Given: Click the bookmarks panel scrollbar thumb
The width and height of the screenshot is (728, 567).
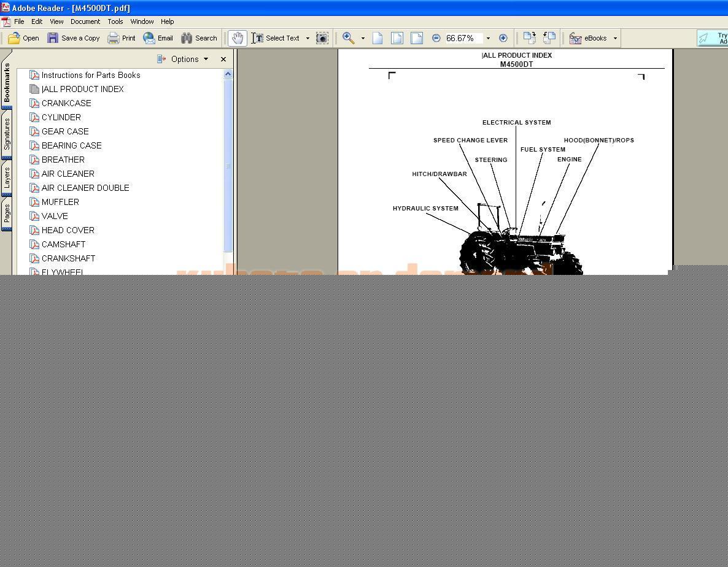Looking at the screenshot, I should tap(228, 166).
